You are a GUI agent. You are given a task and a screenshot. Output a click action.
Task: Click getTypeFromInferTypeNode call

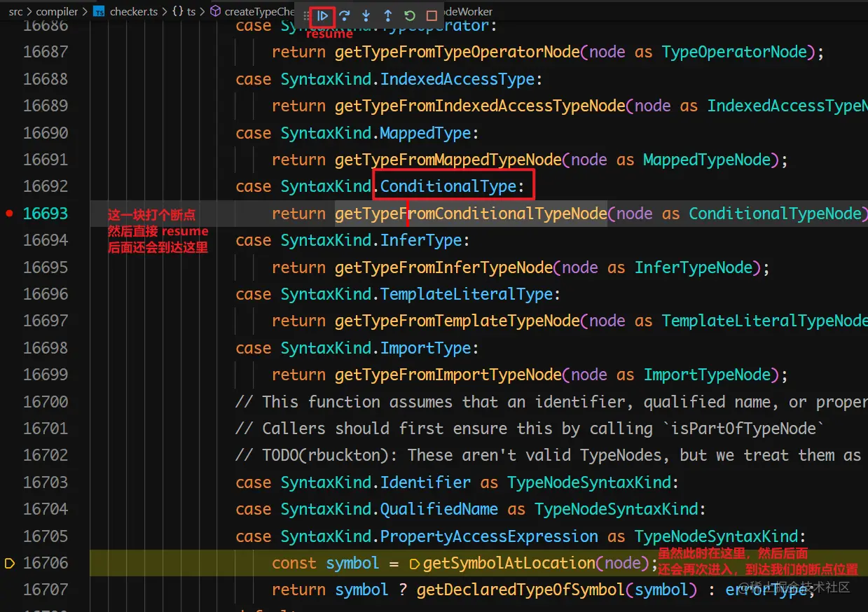click(x=443, y=267)
